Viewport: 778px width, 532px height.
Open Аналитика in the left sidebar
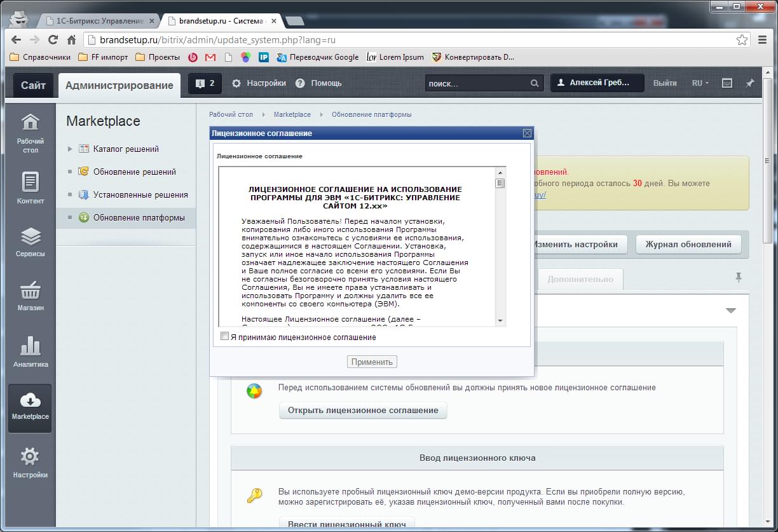coord(31,351)
